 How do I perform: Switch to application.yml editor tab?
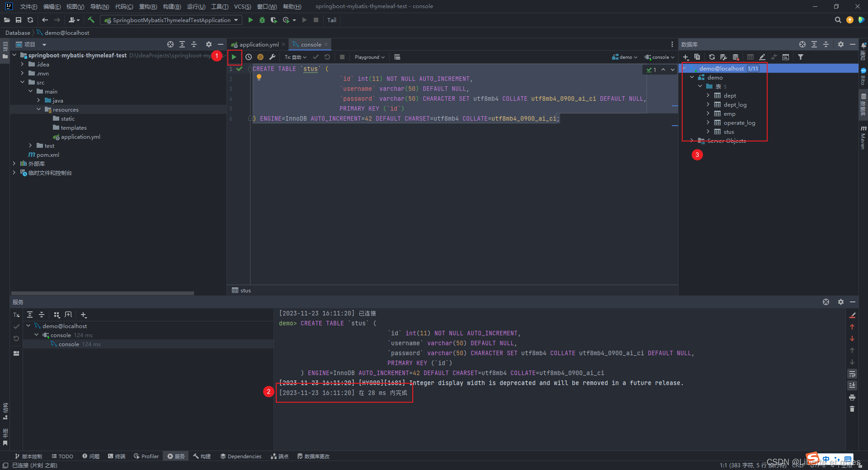259,44
